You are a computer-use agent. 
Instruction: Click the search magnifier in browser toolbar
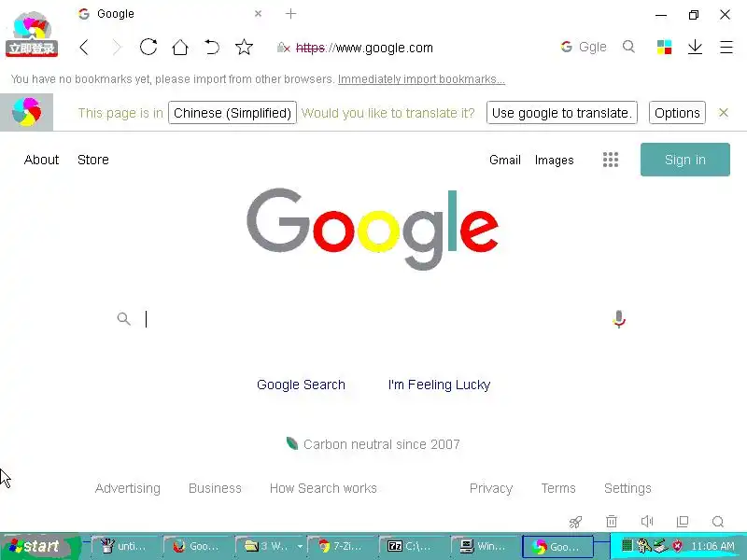click(628, 47)
